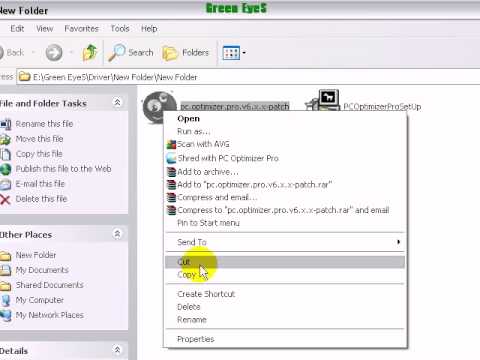
Task: Click the folder icon in address bar
Action: pos(24,77)
